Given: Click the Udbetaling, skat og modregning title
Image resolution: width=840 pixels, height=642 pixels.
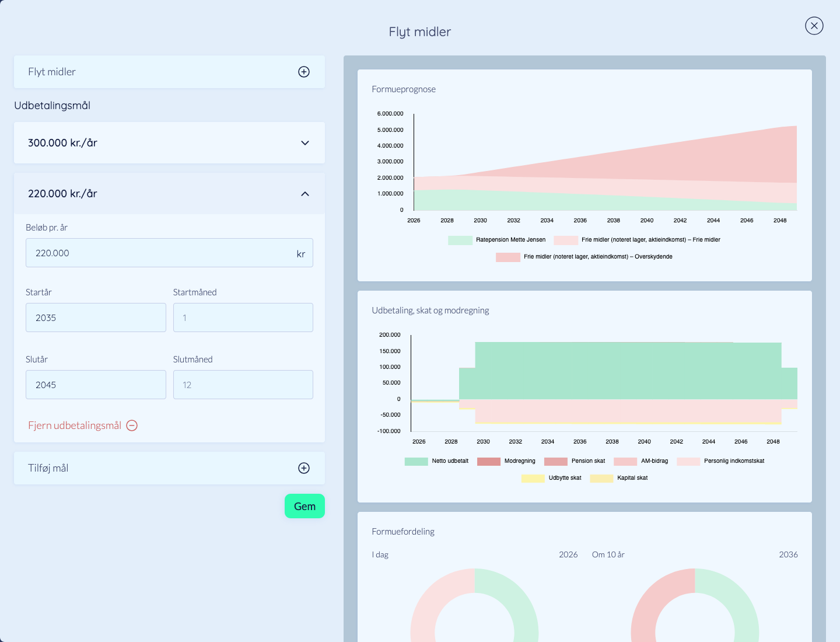Looking at the screenshot, I should click(x=430, y=310).
